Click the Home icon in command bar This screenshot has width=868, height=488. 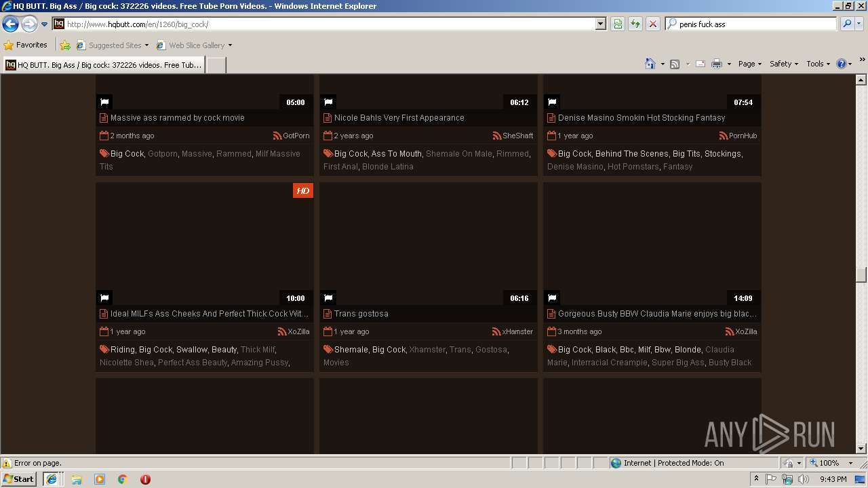tap(650, 64)
